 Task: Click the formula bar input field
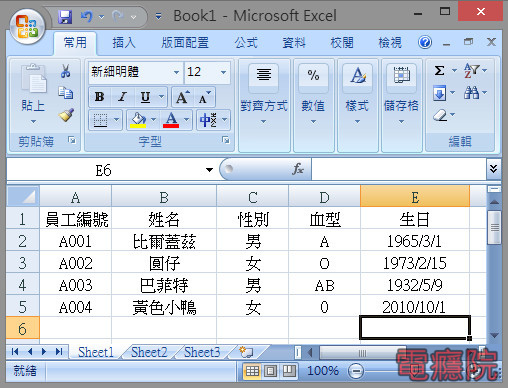399,169
